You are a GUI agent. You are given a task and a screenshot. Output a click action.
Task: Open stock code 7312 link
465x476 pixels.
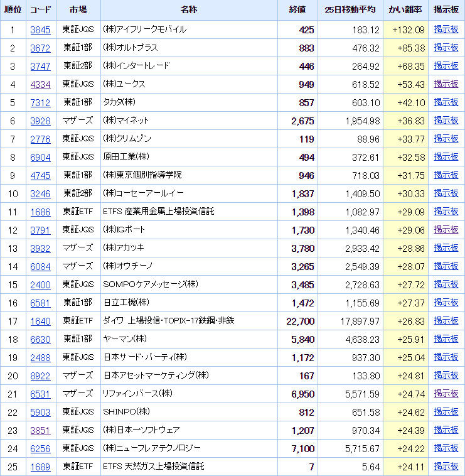(40, 102)
